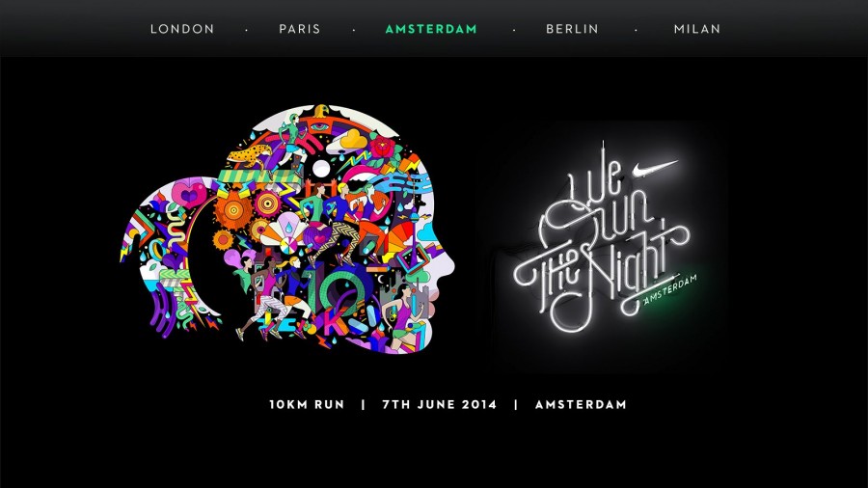Click the red rose in the illustration

point(382,148)
